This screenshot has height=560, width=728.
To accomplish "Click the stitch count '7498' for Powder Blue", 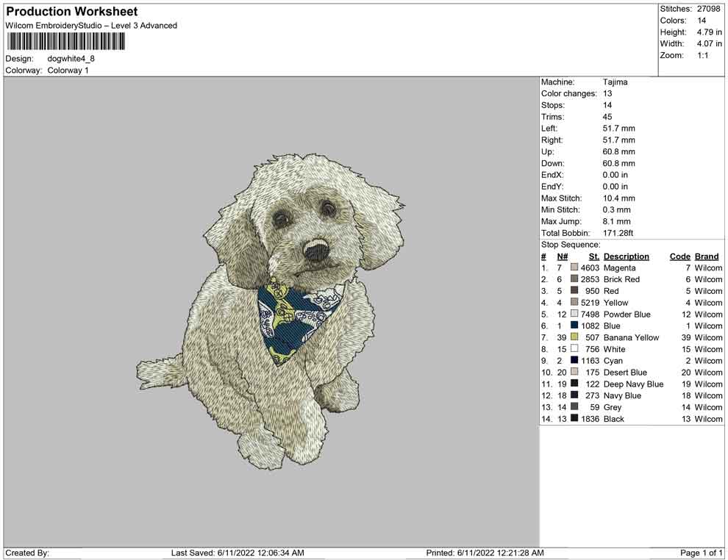I will 590,314.
